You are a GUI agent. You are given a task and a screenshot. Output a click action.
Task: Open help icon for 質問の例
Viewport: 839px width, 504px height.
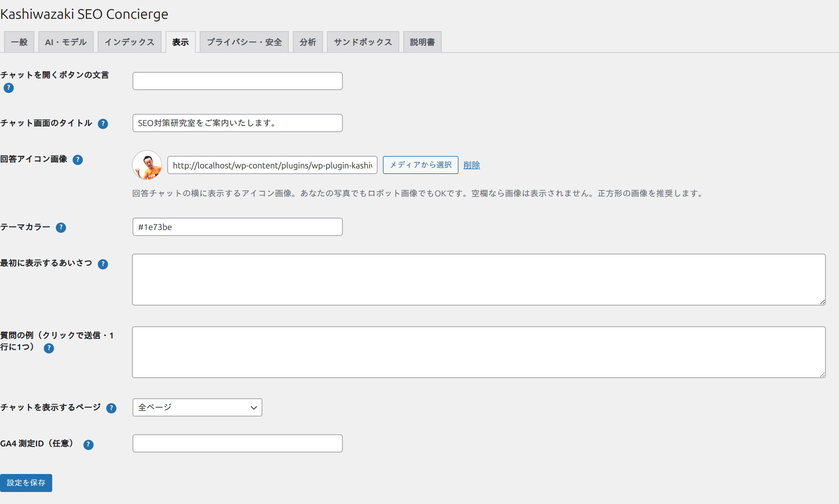coord(49,348)
